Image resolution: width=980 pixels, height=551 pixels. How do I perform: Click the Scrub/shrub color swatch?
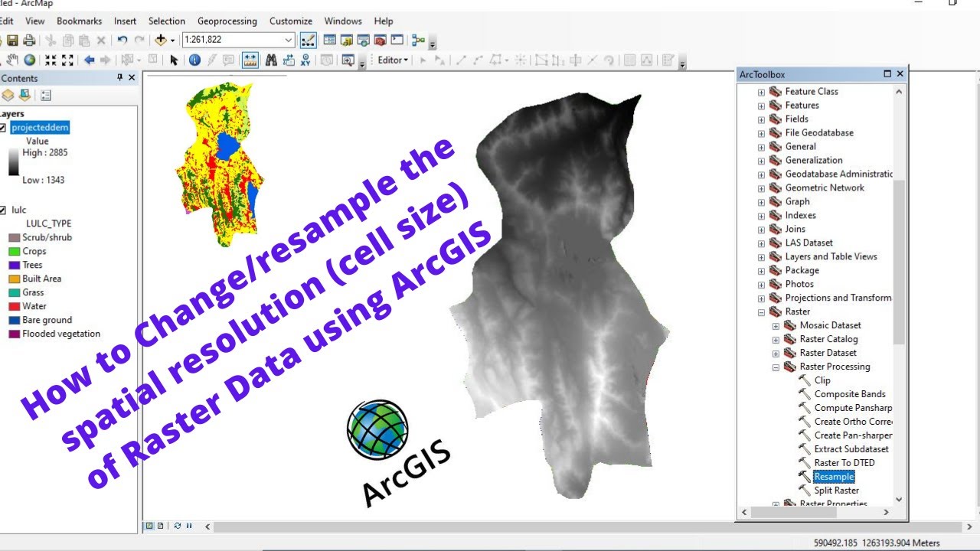(x=14, y=237)
